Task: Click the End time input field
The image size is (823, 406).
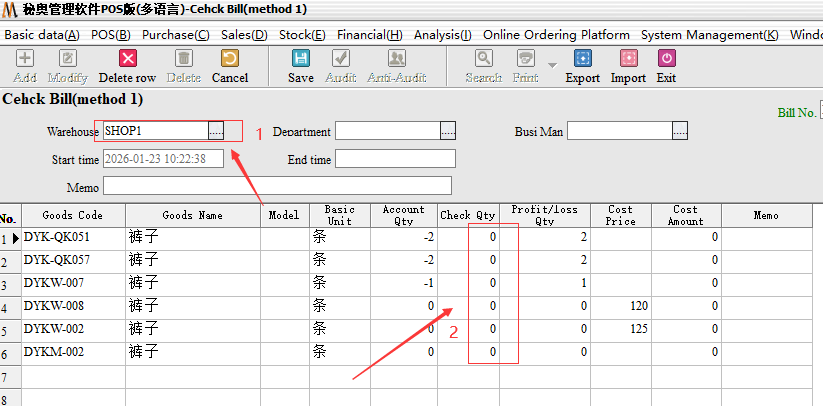Action: (395, 159)
